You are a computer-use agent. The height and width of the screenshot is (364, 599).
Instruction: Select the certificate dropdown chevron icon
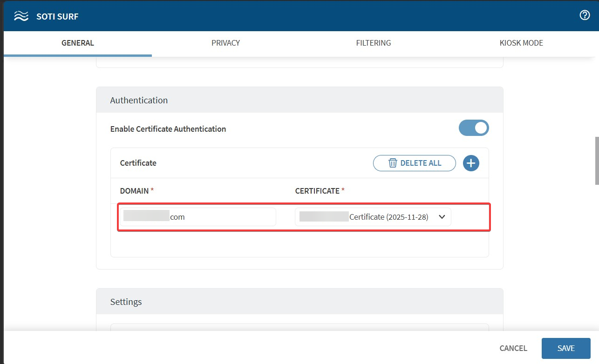pyautogui.click(x=441, y=216)
